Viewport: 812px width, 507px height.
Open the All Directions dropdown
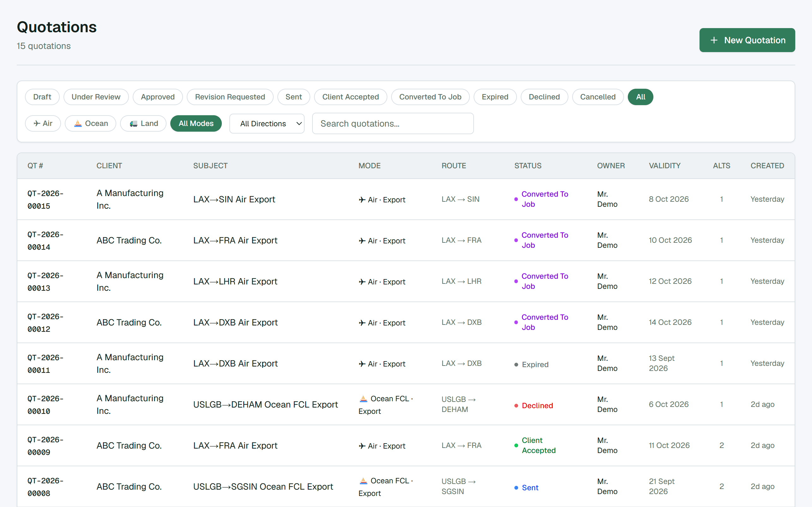[267, 124]
